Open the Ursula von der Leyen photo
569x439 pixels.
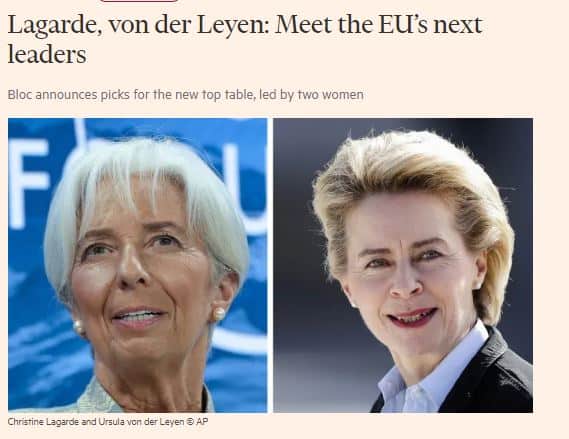coord(403,265)
